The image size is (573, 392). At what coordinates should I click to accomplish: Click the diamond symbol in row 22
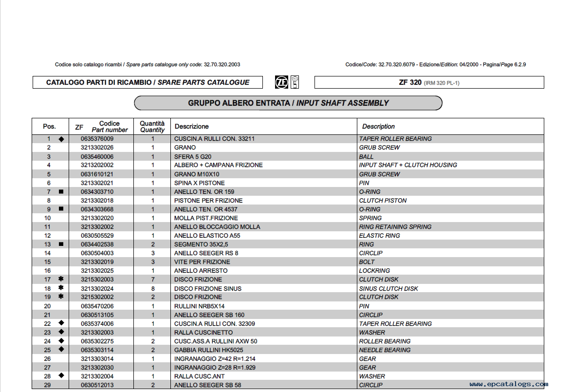(x=61, y=323)
